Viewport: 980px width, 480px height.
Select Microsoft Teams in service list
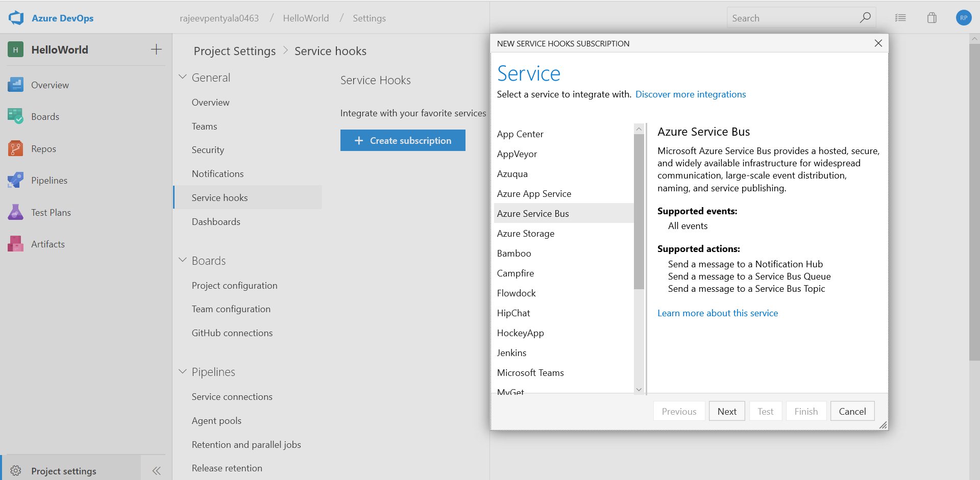tap(564, 372)
